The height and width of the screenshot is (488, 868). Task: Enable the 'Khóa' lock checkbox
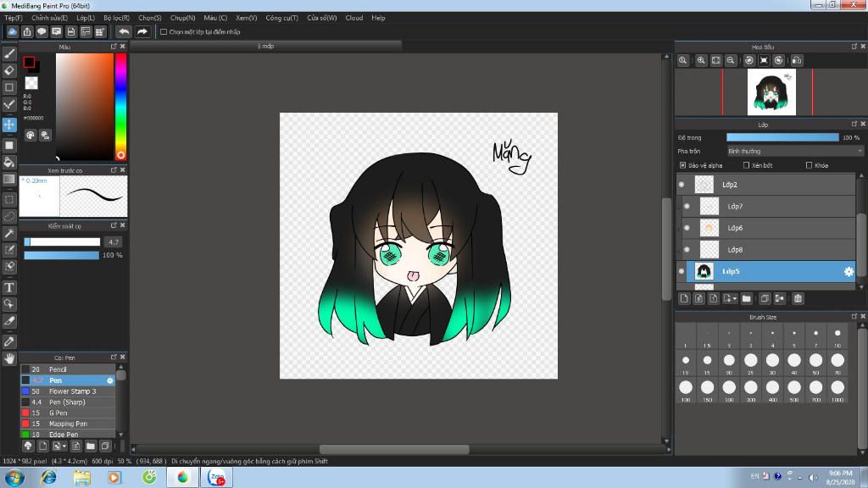(809, 165)
